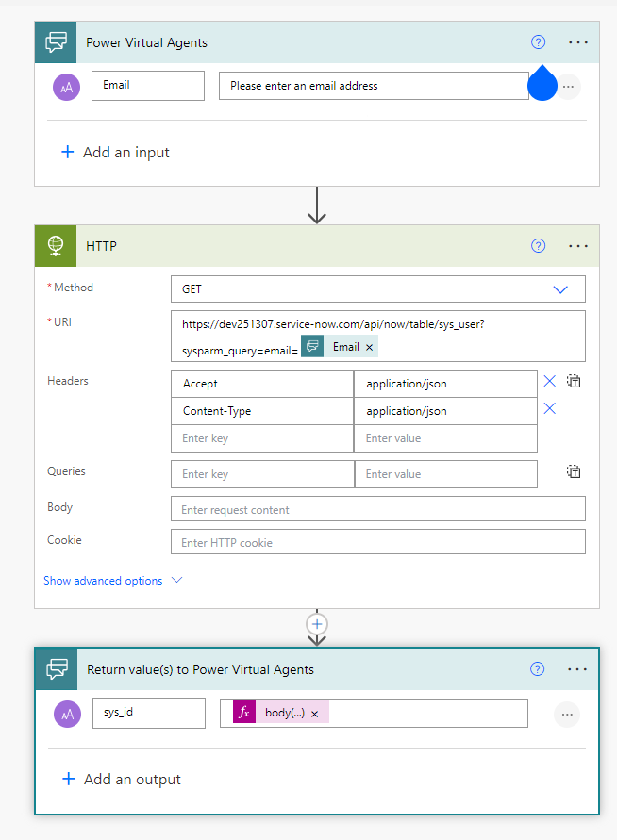Image resolution: width=617 pixels, height=840 pixels.
Task: Click the Body label
Action: (x=59, y=507)
